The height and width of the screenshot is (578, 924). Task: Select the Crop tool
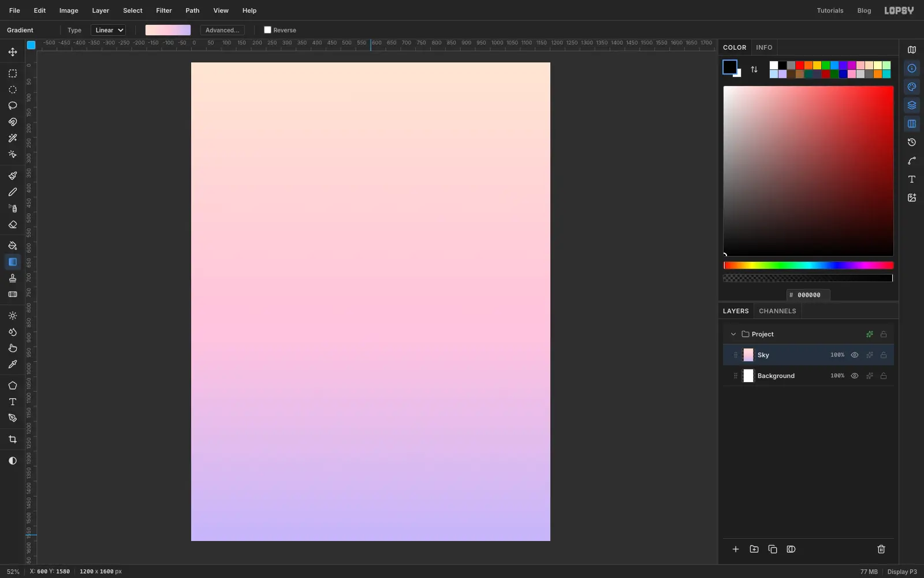pyautogui.click(x=12, y=439)
